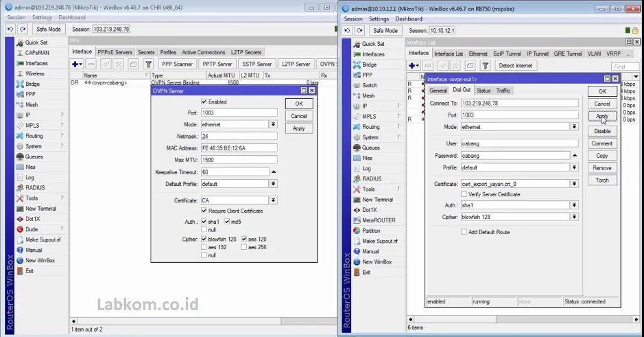Open Status tab in ovpn-out1 dialog
This screenshot has height=337, width=644.
click(x=484, y=91)
